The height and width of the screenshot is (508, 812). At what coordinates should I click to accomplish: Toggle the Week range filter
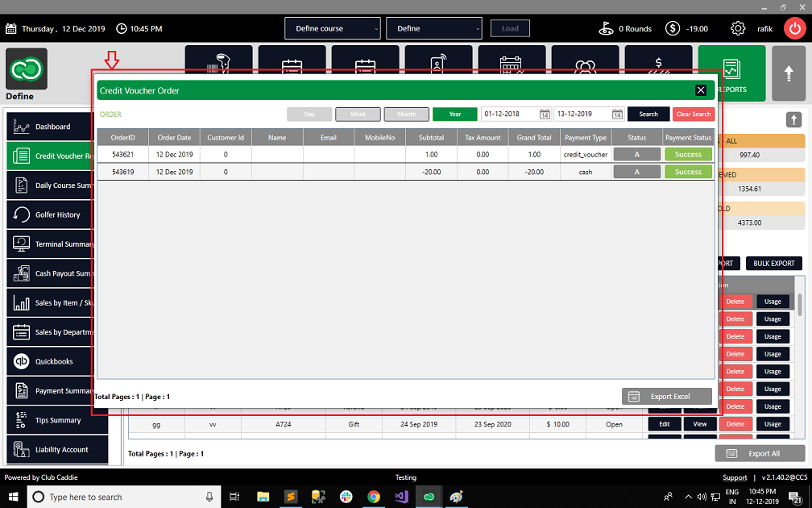[x=358, y=114]
